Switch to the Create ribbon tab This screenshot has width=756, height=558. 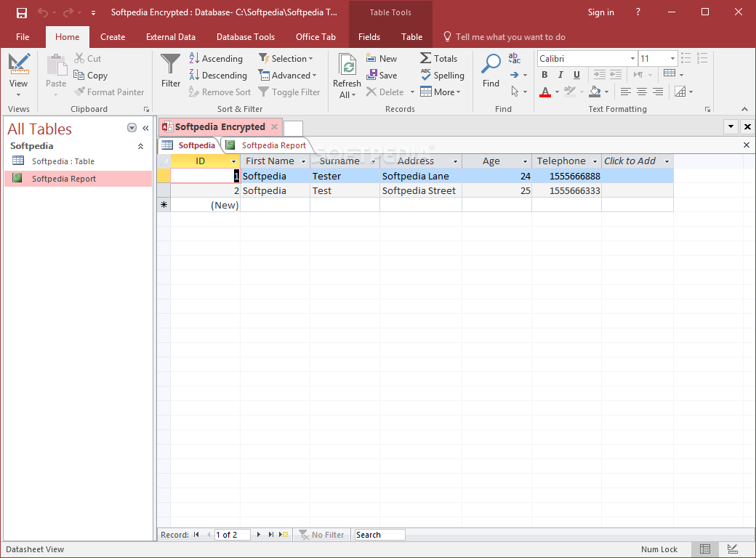coord(113,37)
